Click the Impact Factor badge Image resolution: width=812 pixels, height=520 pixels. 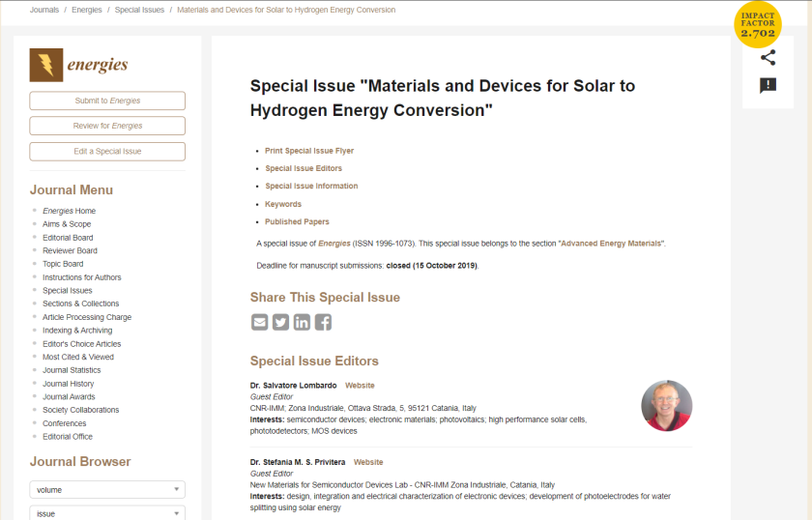[758, 23]
